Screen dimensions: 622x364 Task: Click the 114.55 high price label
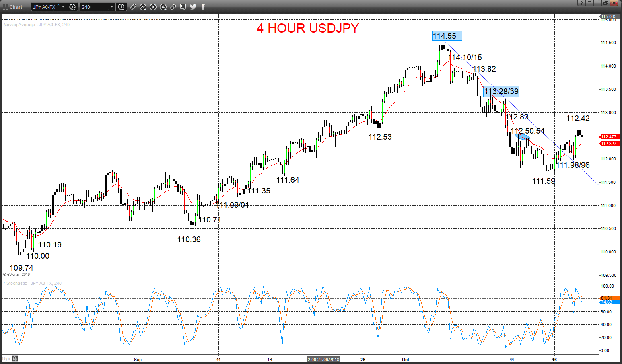(x=447, y=36)
